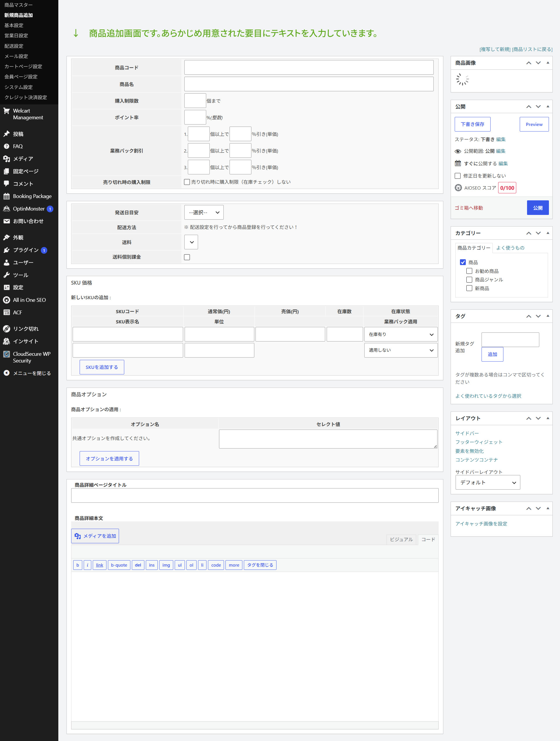This screenshot has width=560, height=741.
Task: Open the 外観 paintbrush icon
Action: pos(6,237)
